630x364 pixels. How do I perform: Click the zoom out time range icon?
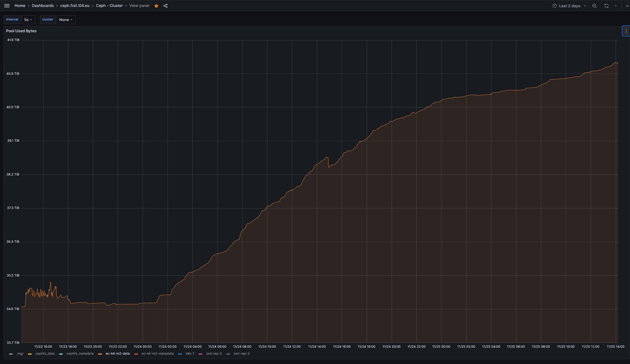pos(594,6)
